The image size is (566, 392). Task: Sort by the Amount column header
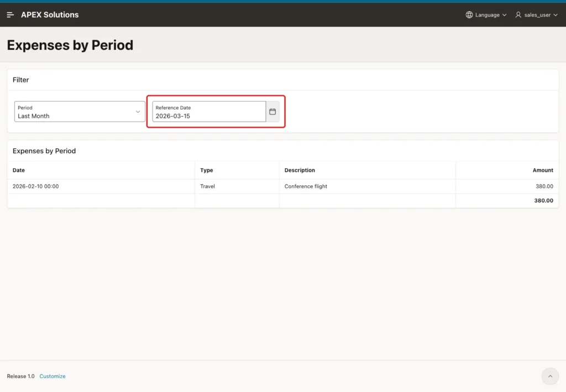tap(543, 170)
